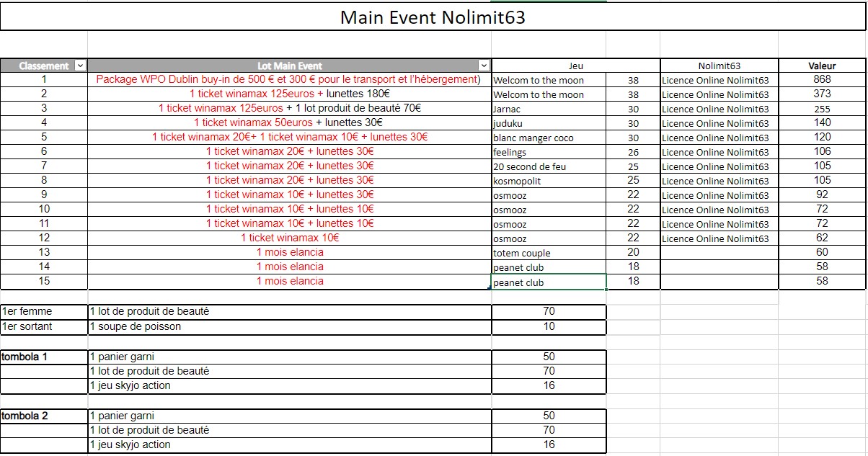
Task: Select the 1 soupe de poisson cell
Action: coord(288,326)
